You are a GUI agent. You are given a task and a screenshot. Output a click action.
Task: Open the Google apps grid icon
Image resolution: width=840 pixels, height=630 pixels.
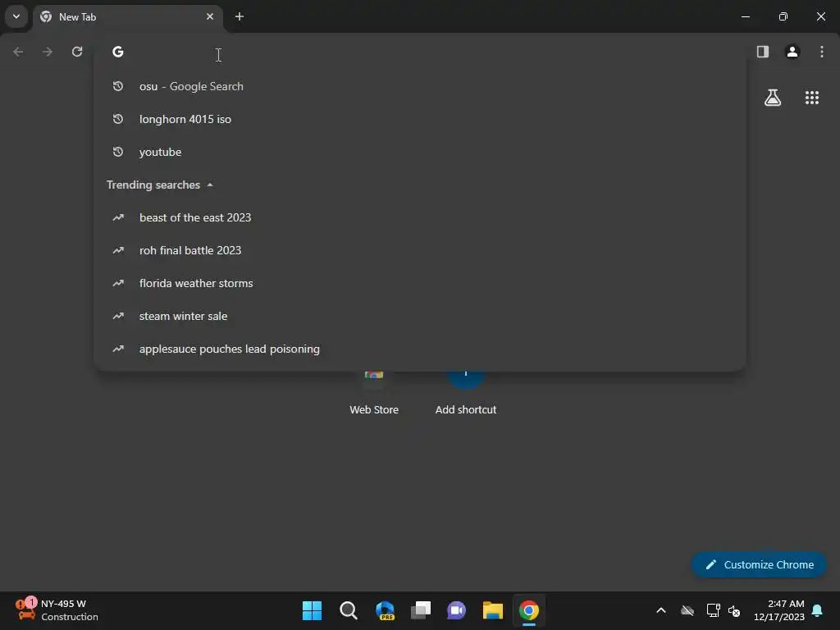pyautogui.click(x=812, y=98)
